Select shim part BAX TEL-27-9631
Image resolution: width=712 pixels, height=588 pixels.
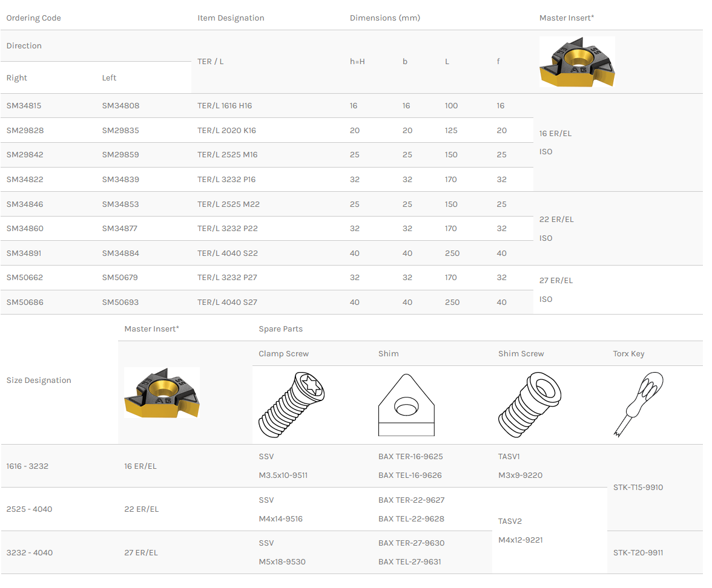click(410, 562)
